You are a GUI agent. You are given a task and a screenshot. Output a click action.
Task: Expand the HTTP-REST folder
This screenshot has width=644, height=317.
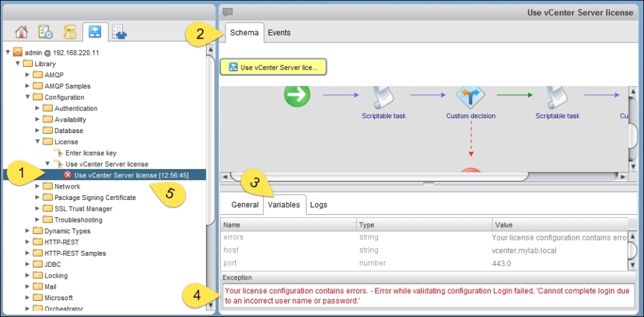[x=28, y=242]
